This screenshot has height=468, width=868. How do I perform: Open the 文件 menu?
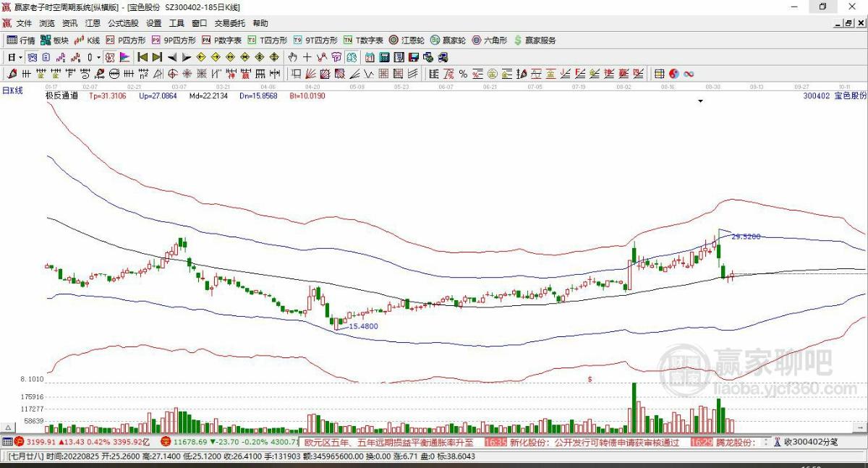point(24,23)
